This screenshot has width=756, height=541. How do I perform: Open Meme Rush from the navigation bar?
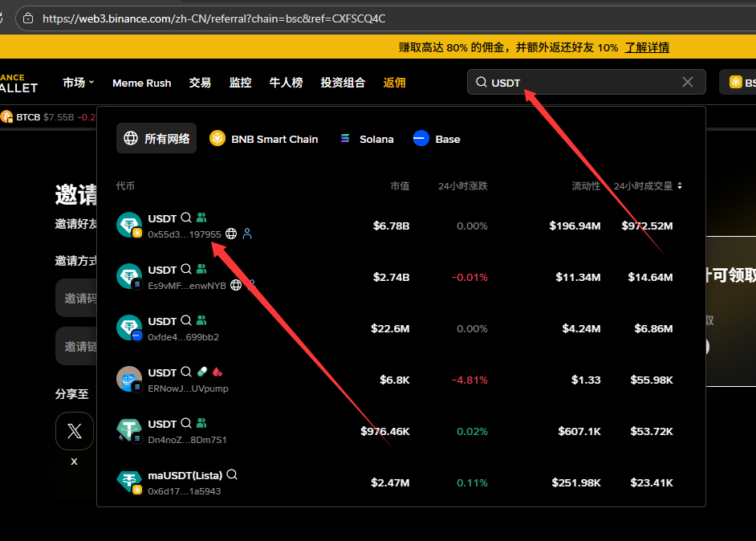point(141,83)
